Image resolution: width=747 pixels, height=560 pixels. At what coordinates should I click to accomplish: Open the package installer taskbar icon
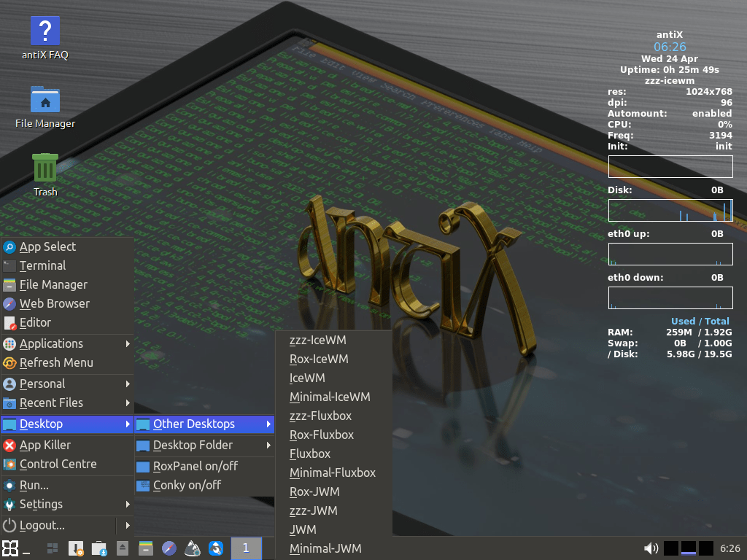(x=76, y=548)
